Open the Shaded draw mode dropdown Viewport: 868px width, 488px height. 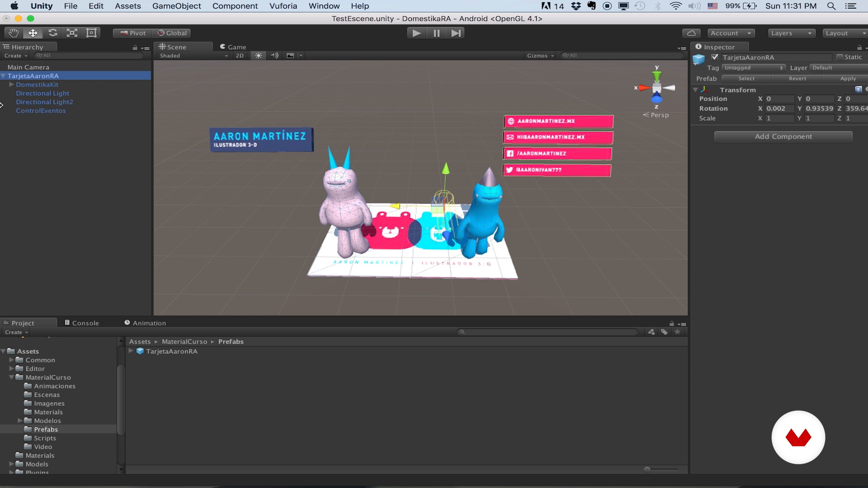click(193, 56)
